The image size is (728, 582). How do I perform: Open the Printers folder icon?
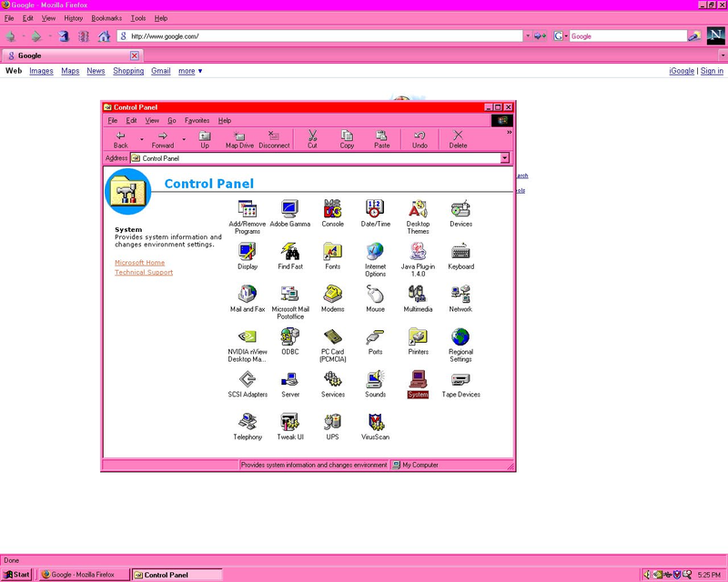click(418, 342)
